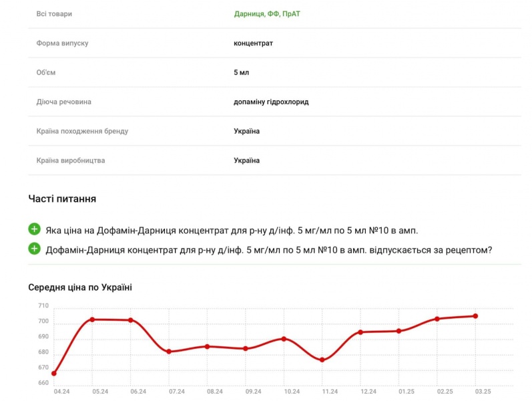Expand the question ending 'відпускається за рецептом?'
532x401 pixels.
pos(269,250)
